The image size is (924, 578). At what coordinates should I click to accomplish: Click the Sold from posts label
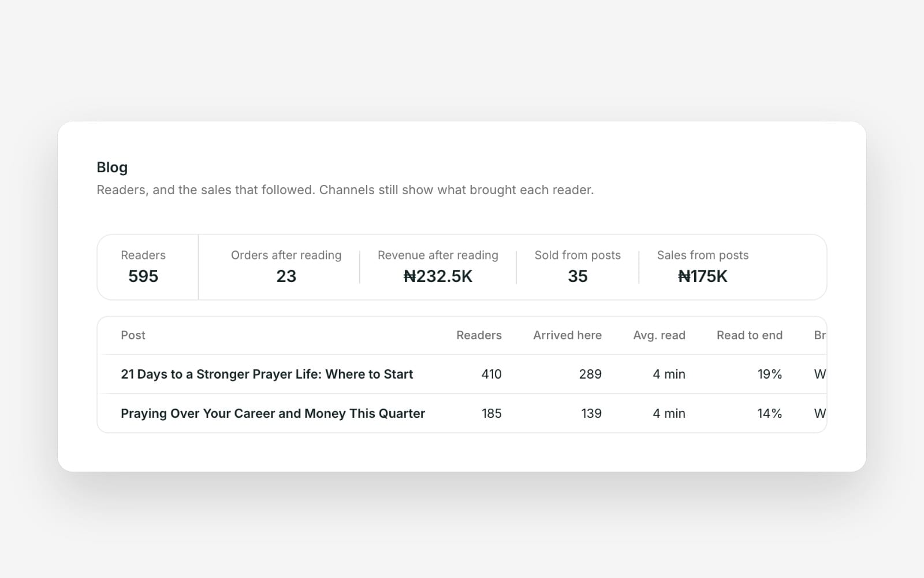pyautogui.click(x=577, y=255)
